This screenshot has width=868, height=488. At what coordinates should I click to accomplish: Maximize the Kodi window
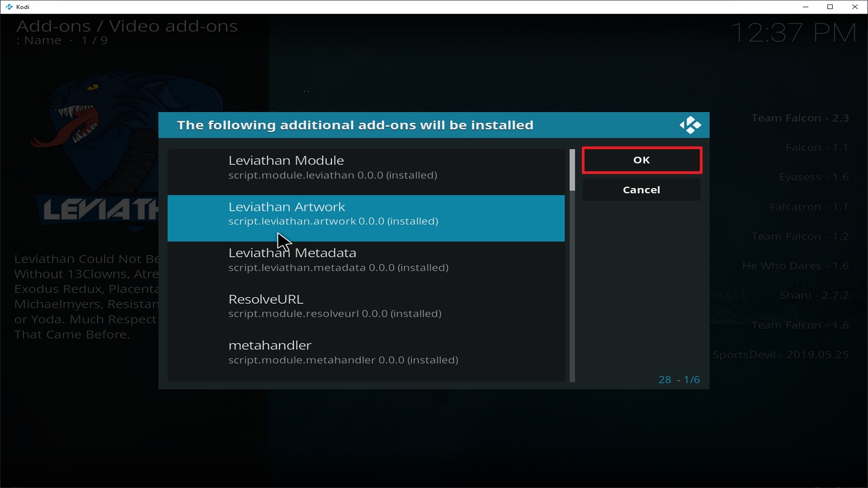coord(830,7)
